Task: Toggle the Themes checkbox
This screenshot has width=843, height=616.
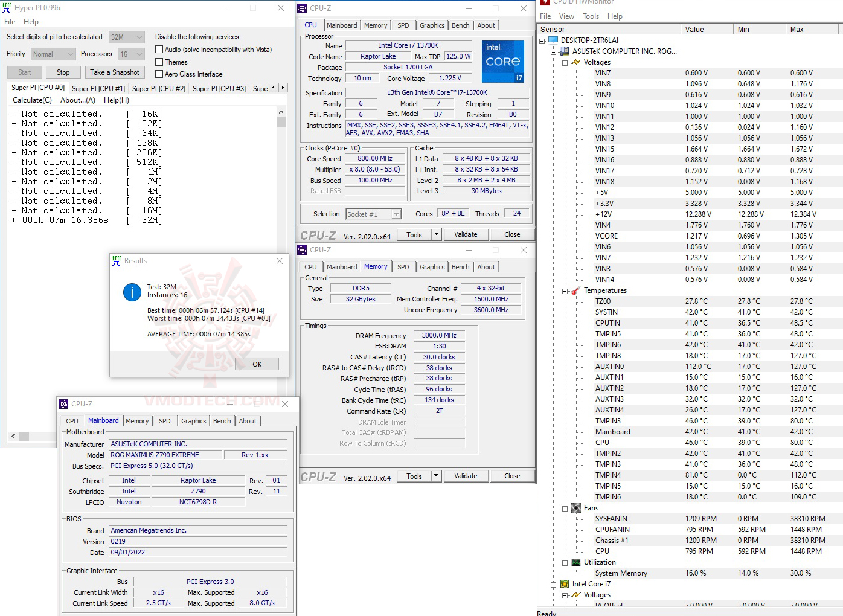Action: click(x=159, y=62)
